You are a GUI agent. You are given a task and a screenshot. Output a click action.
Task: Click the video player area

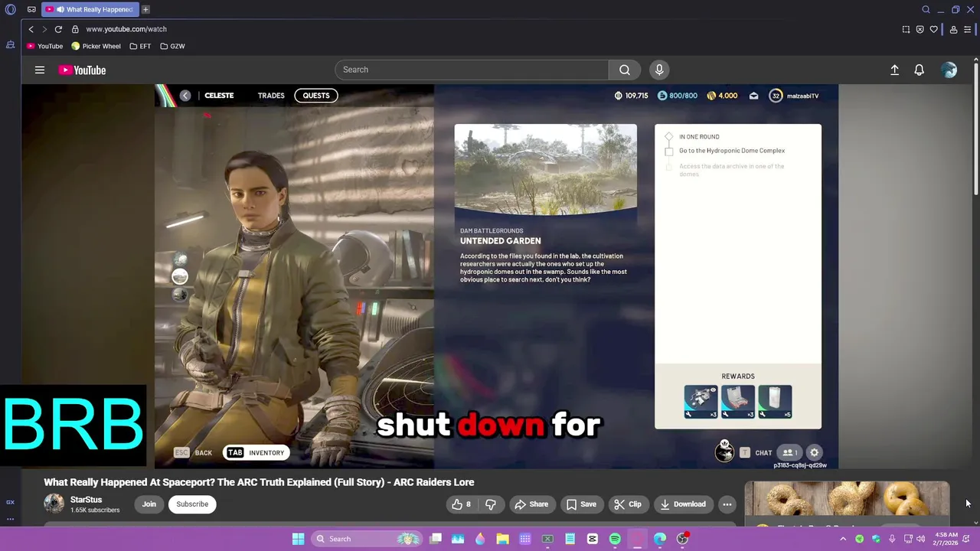(496, 275)
